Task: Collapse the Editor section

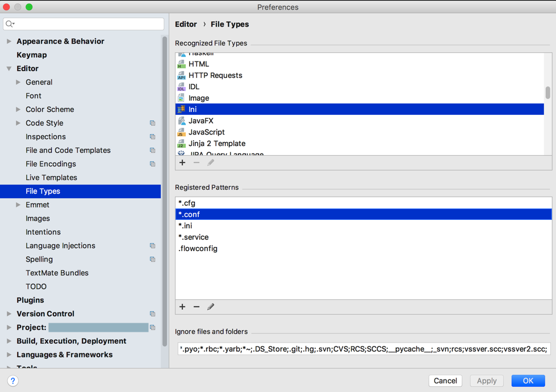Action: tap(9, 69)
